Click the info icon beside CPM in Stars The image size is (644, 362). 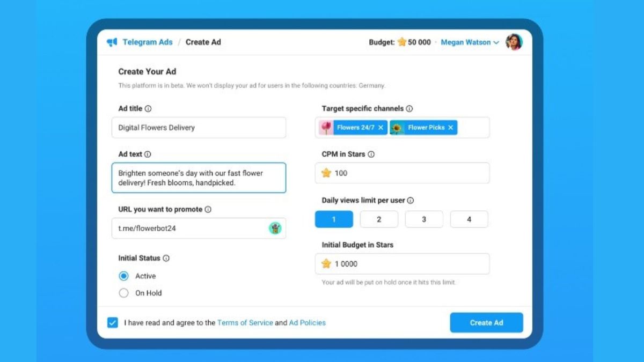point(371,154)
